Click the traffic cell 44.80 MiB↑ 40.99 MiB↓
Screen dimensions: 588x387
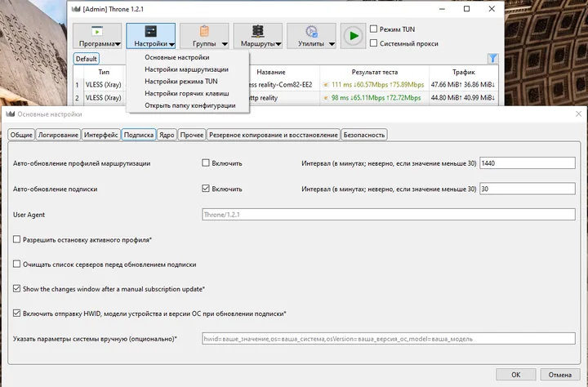pyautogui.click(x=463, y=98)
